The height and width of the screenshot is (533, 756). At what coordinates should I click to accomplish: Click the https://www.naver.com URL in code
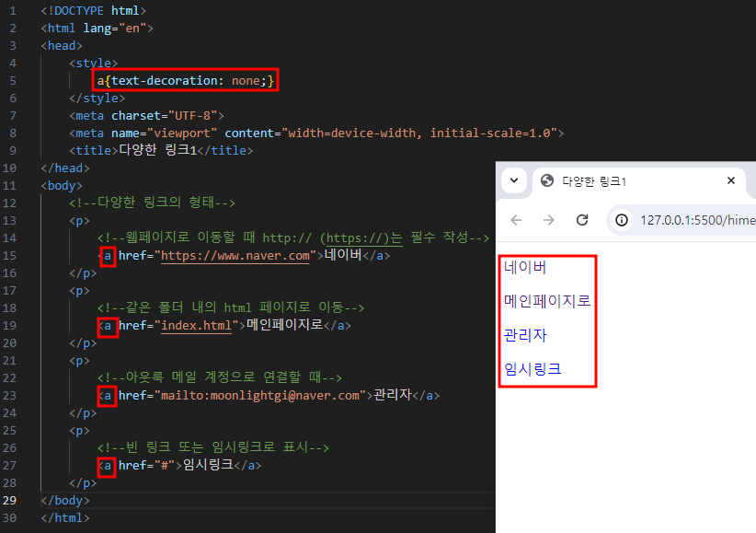(x=235, y=255)
